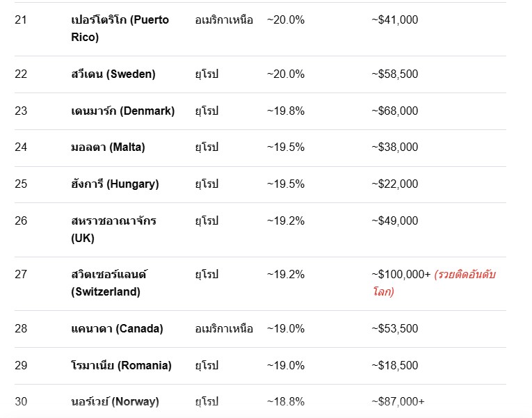Select the ~$87,000+ value for Norway
Screen dimensions: 532x418
coord(398,402)
